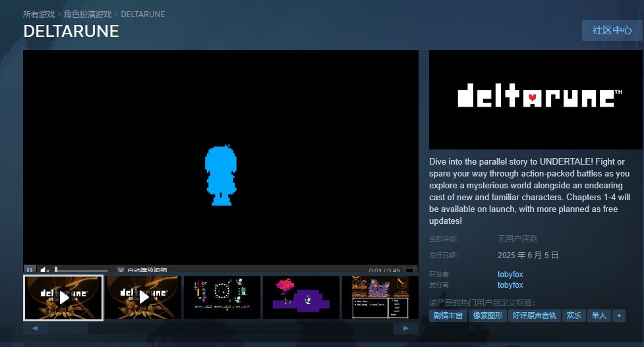Play the second trailer thumbnail
Image resolution: width=644 pixels, height=347 pixels.
coord(143,298)
